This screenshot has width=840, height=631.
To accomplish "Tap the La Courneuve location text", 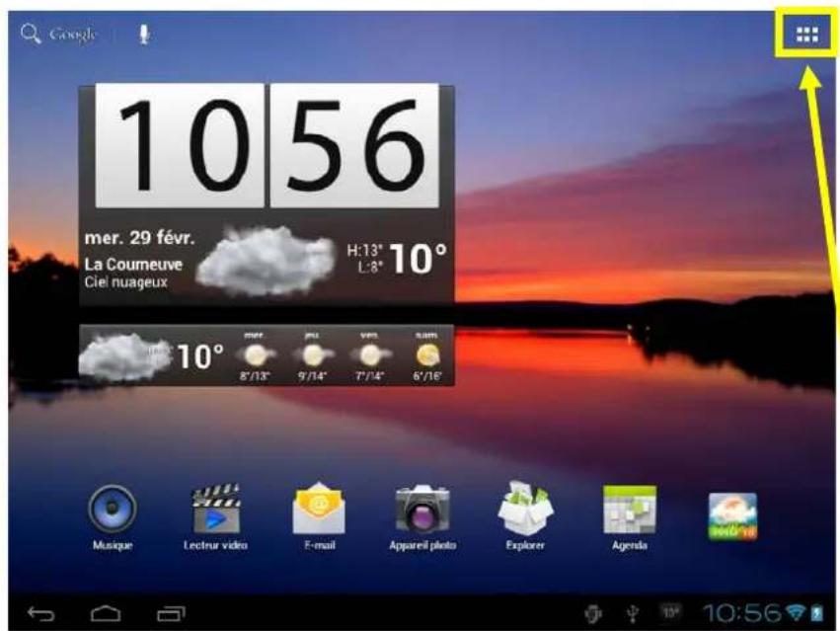I will point(133,265).
